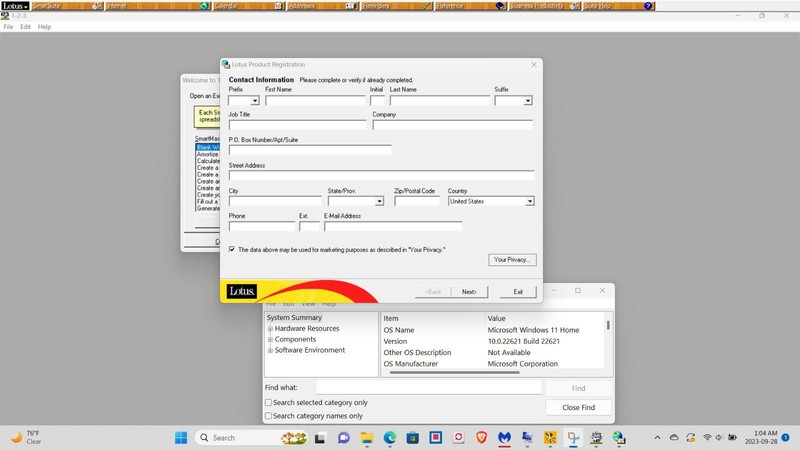Click the Zip/Postal Code field
The height and width of the screenshot is (450, 800).
[417, 201]
